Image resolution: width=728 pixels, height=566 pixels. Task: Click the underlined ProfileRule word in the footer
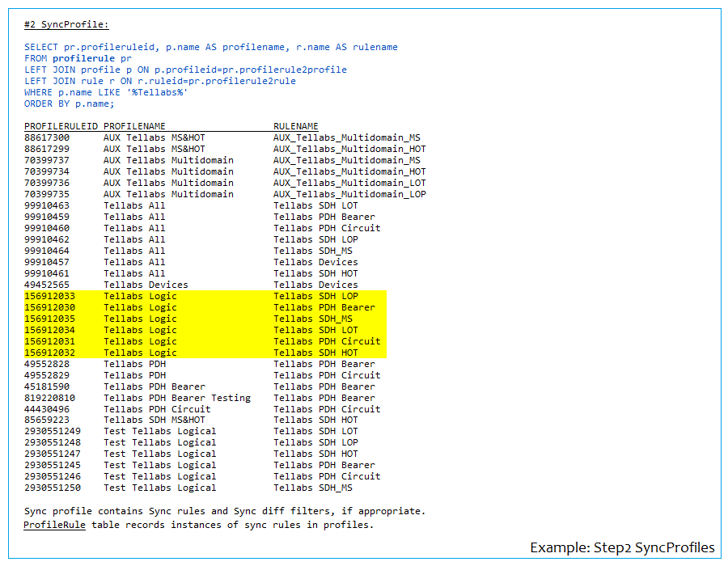click(54, 525)
